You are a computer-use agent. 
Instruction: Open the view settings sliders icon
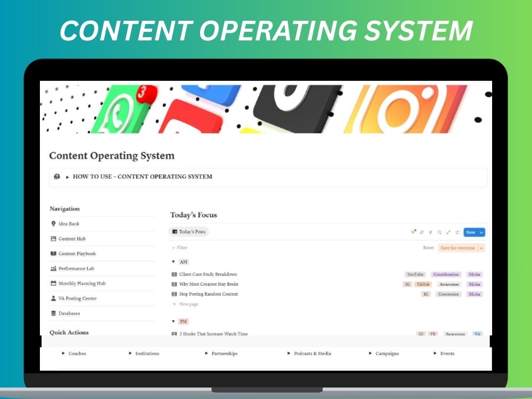[x=458, y=232]
